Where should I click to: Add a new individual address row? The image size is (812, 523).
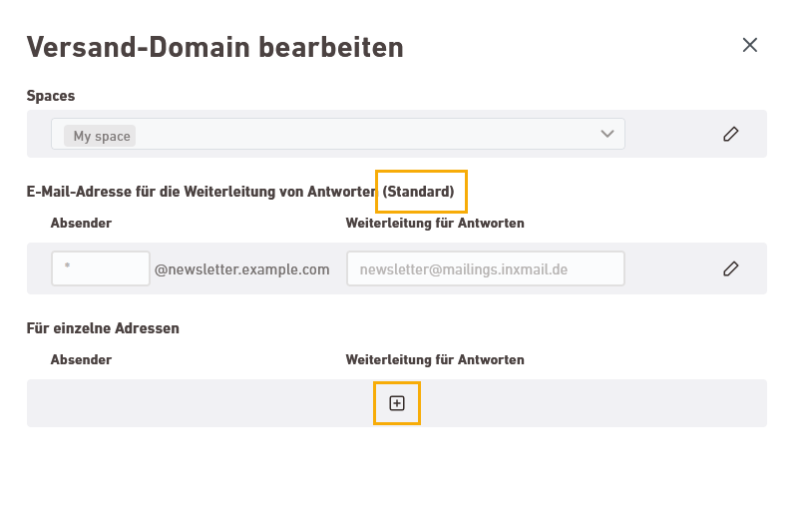[x=397, y=403]
